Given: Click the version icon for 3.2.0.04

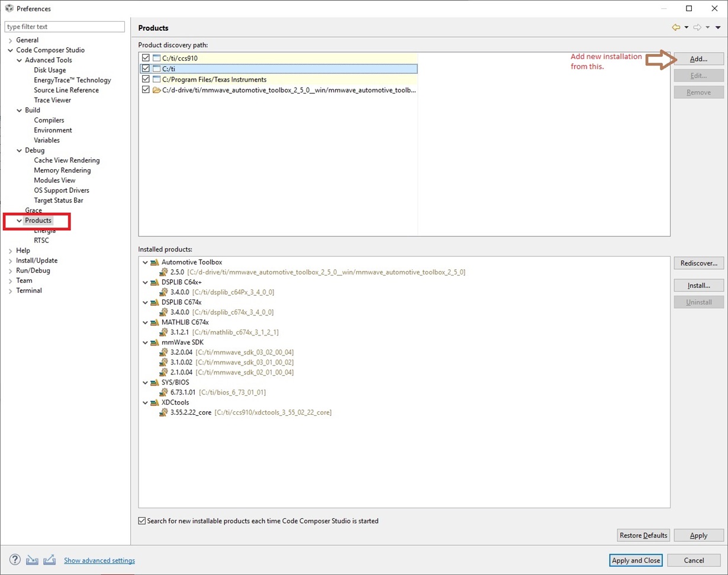Looking at the screenshot, I should (164, 353).
